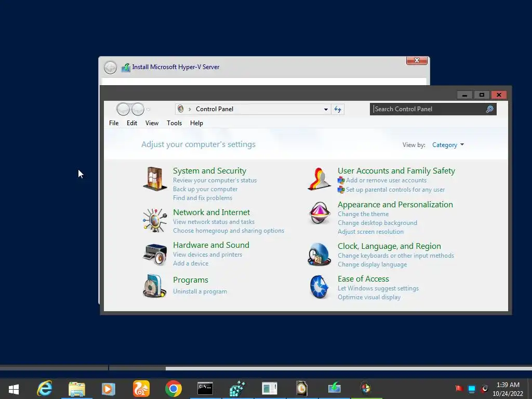
Task: Click Change desktop background link
Action: click(377, 223)
